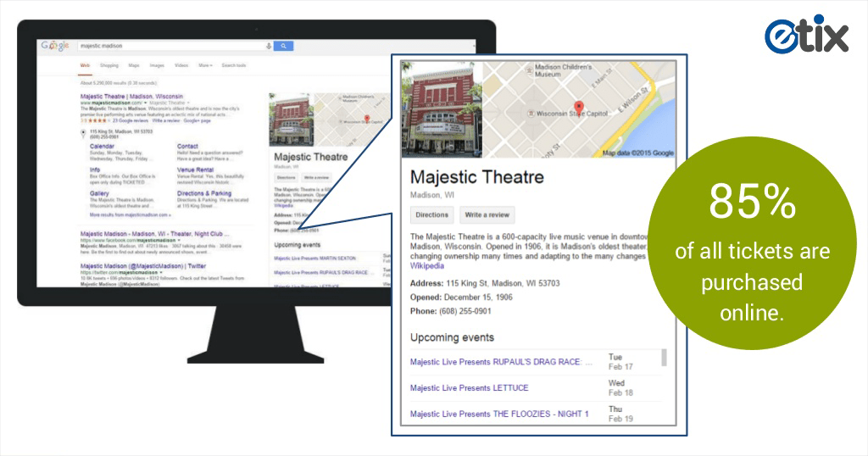Open 'Majestic Madison (@MajesticMadison) | Twitter' result
This screenshot has height=456, width=868.
tap(143, 266)
